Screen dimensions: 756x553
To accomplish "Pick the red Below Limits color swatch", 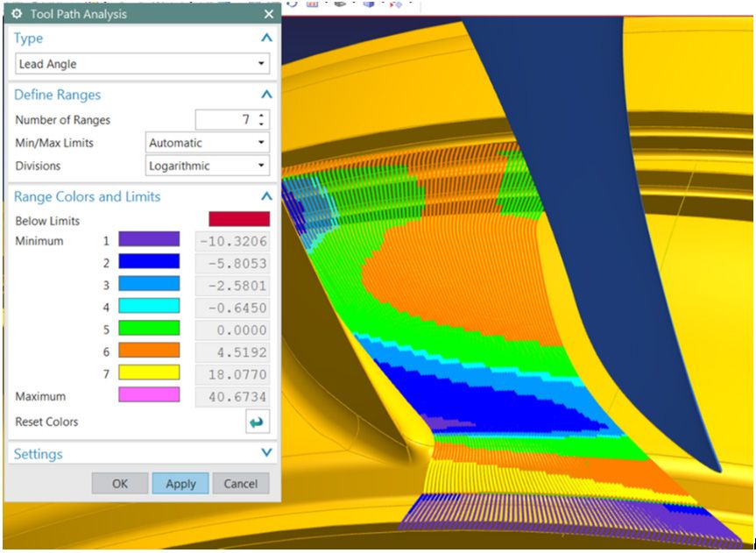I will 239,219.
